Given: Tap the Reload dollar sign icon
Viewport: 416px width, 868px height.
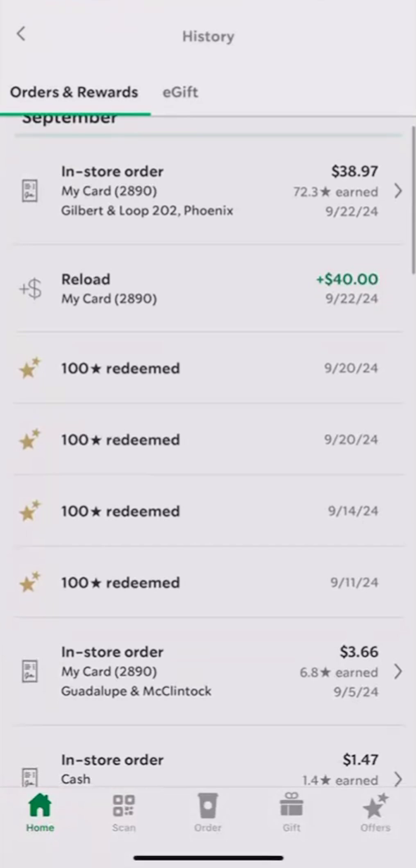Looking at the screenshot, I should (31, 289).
